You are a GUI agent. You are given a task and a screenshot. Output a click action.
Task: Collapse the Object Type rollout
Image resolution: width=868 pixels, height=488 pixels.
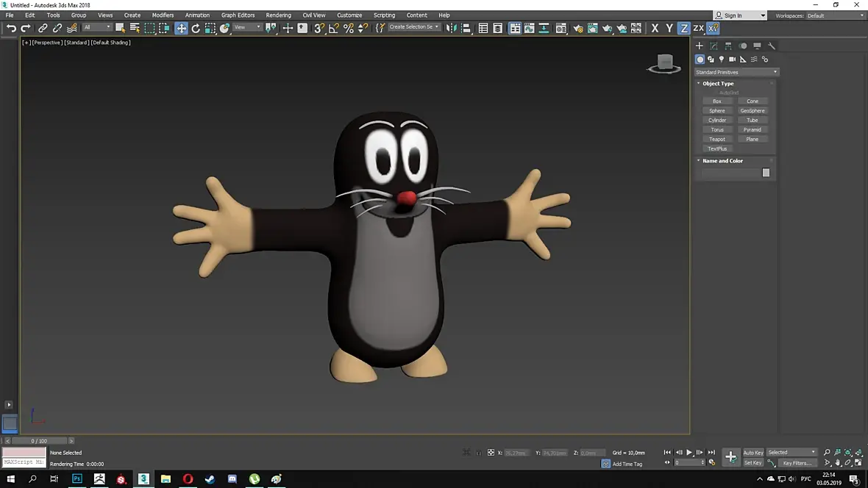717,83
